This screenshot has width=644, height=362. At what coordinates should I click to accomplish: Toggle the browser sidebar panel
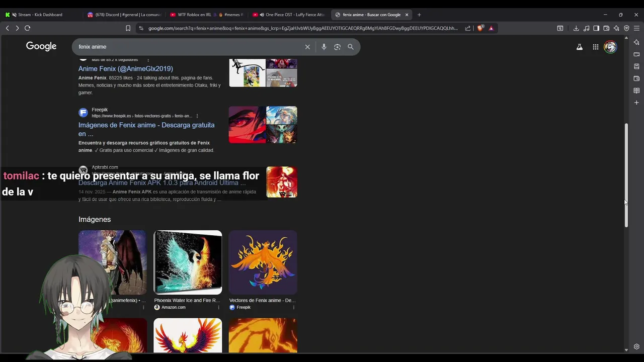pos(596,28)
